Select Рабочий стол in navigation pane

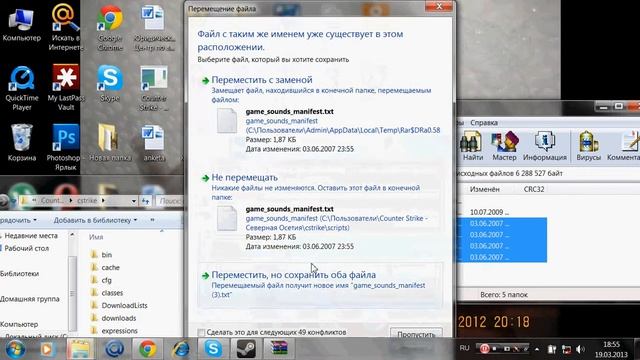[26, 248]
